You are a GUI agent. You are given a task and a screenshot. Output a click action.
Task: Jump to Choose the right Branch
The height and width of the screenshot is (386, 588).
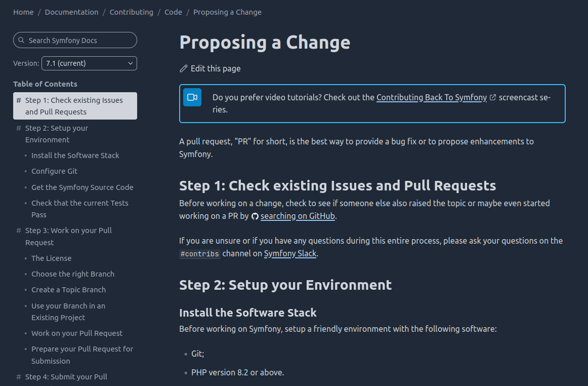point(73,274)
